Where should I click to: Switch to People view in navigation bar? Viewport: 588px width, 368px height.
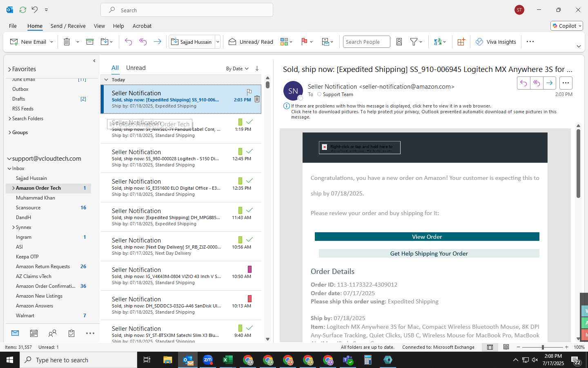[52, 333]
